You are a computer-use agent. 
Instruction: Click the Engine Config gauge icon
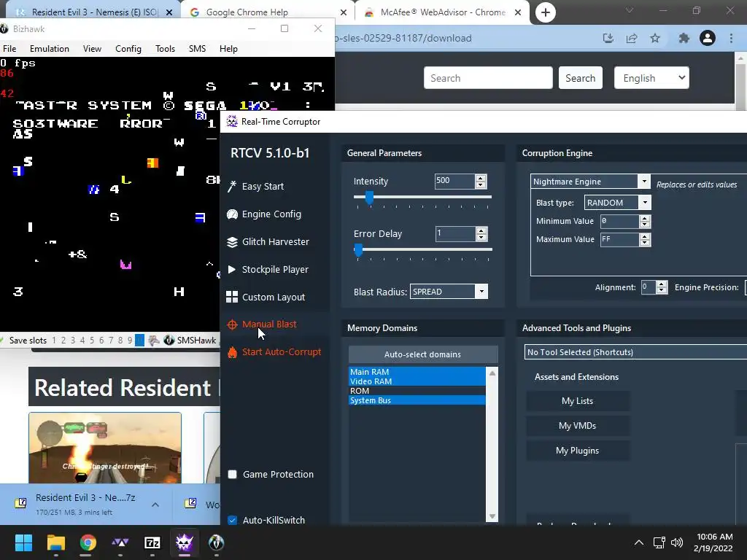(232, 214)
